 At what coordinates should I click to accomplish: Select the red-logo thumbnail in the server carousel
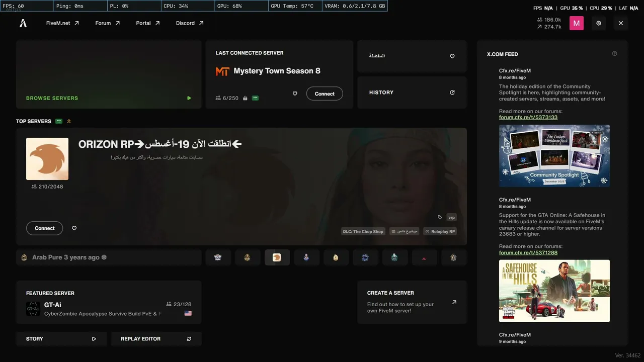pyautogui.click(x=424, y=257)
